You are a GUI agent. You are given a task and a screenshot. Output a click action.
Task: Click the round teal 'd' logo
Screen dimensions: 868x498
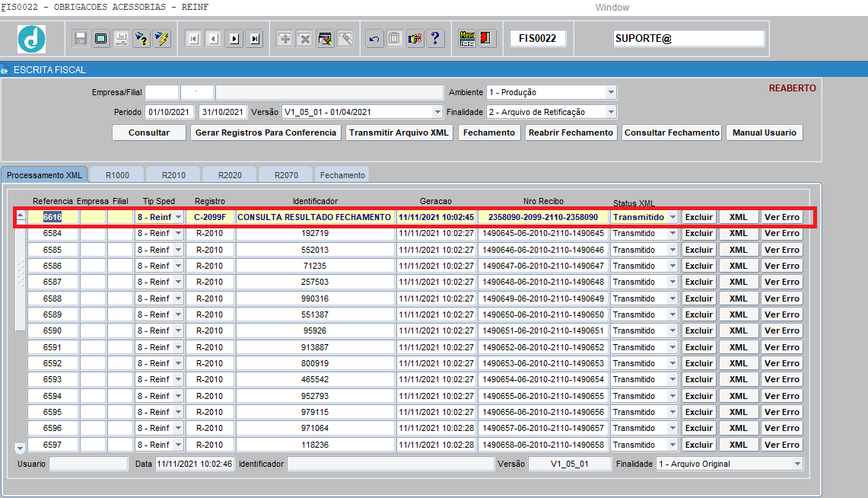[x=31, y=40]
